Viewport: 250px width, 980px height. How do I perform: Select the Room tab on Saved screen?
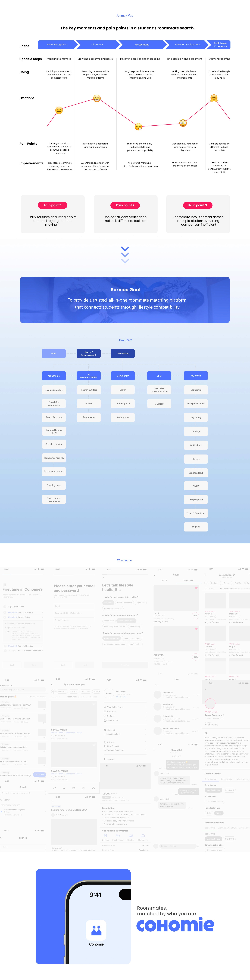[164, 580]
